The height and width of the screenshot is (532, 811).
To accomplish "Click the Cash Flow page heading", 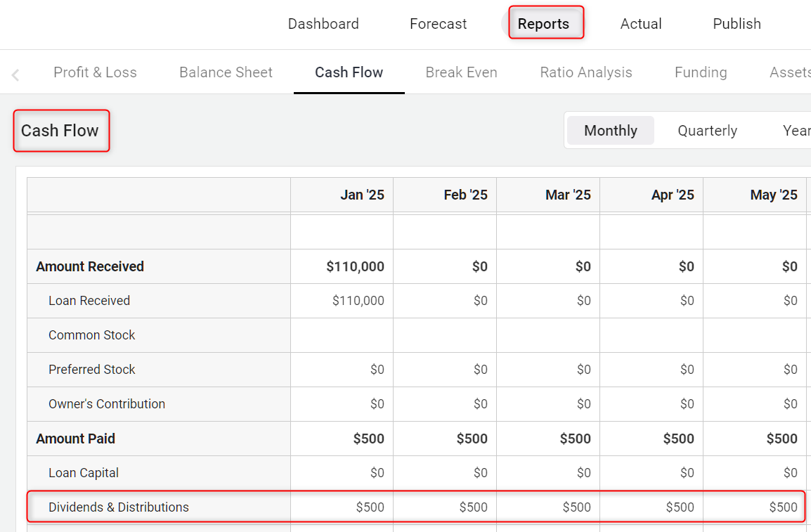I will 60,131.
